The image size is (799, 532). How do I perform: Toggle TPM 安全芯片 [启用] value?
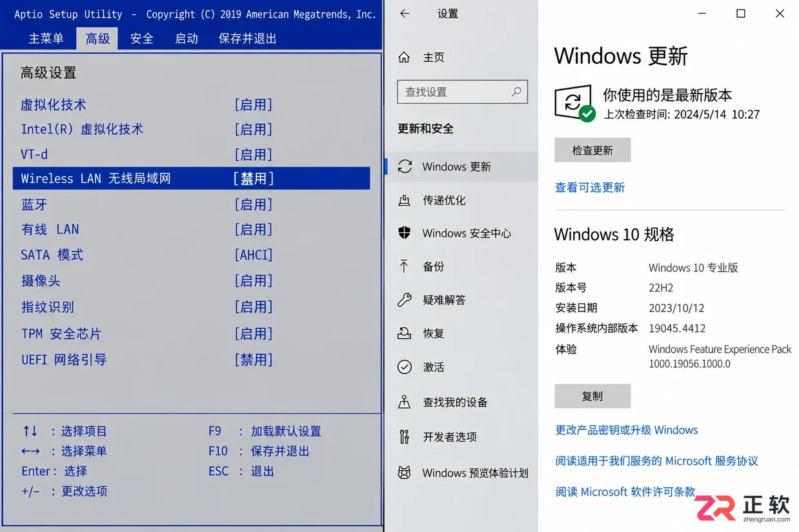(253, 333)
